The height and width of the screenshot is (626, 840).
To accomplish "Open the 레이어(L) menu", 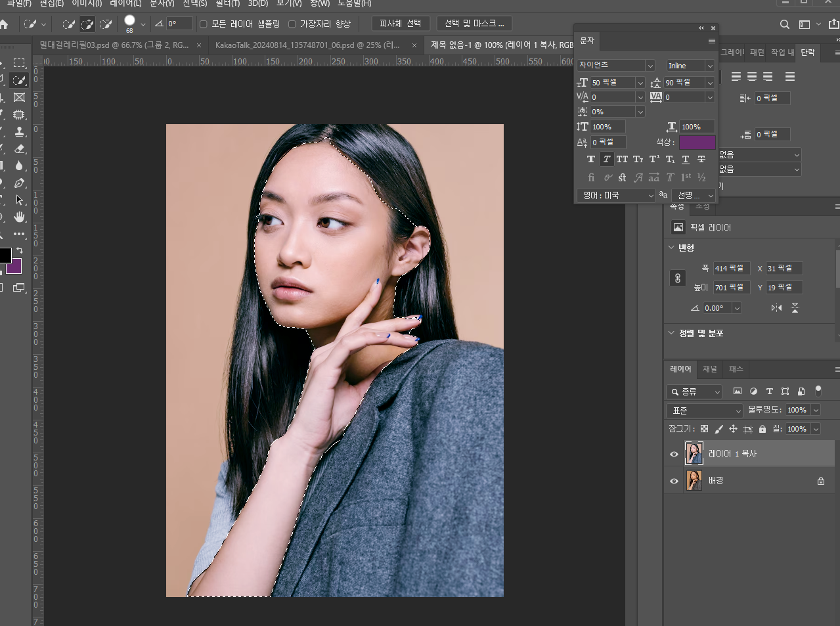I will pyautogui.click(x=125, y=3).
